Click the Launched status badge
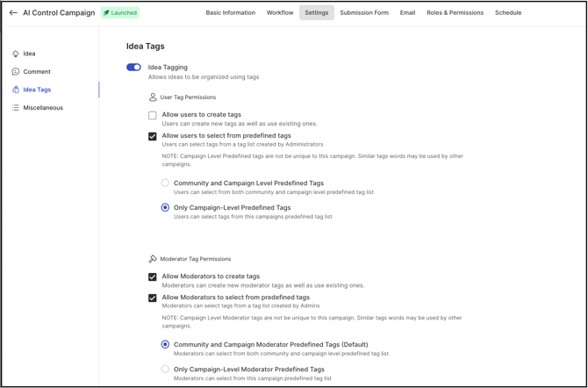Image resolution: width=588 pixels, height=388 pixels. (x=121, y=13)
